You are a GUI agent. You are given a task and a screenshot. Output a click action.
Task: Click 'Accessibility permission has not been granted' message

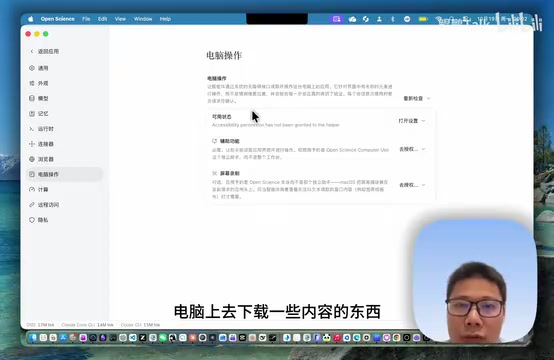[x=276, y=125]
